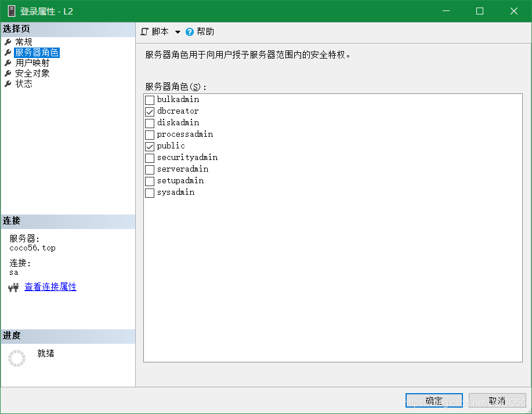
Task: Grant sysadmin by checking its box
Action: [x=150, y=193]
